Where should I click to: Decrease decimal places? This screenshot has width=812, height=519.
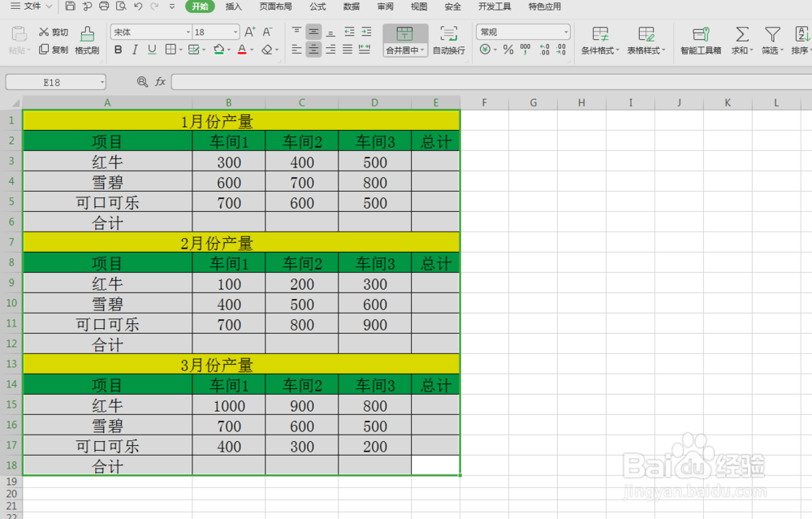pos(561,50)
